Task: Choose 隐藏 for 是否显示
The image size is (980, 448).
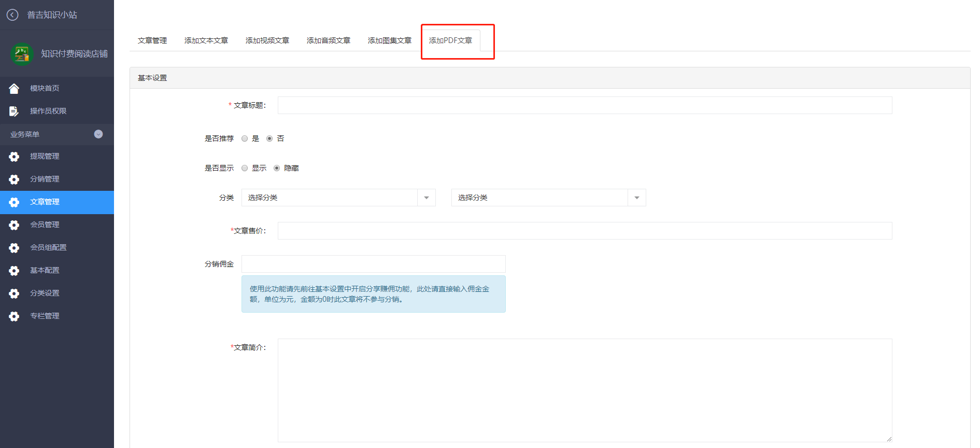Action: coord(277,168)
